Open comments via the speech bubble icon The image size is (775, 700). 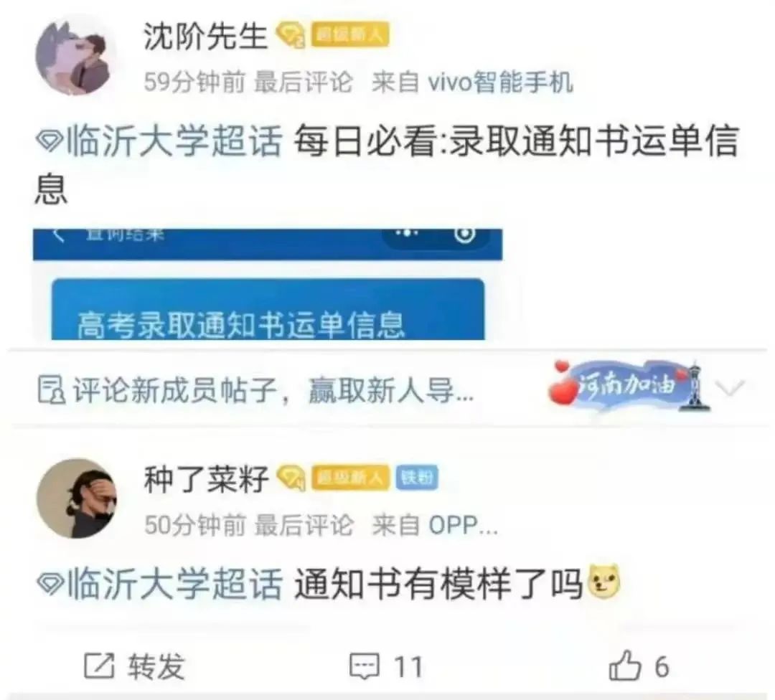pyautogui.click(x=365, y=666)
